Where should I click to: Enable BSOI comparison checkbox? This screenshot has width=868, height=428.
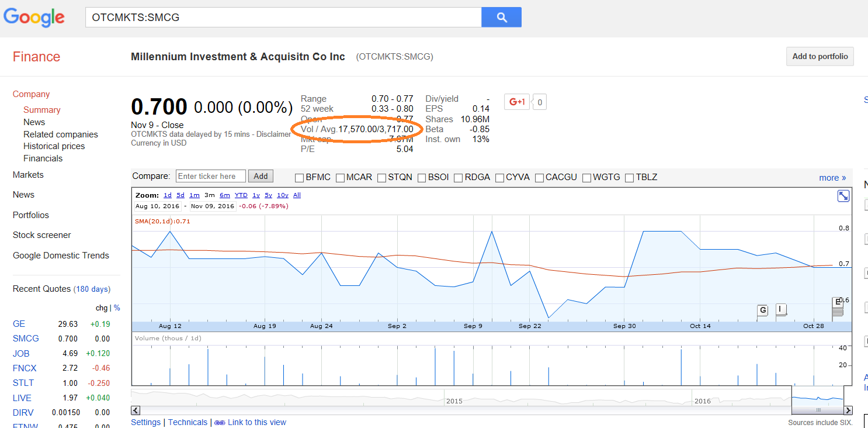click(422, 178)
